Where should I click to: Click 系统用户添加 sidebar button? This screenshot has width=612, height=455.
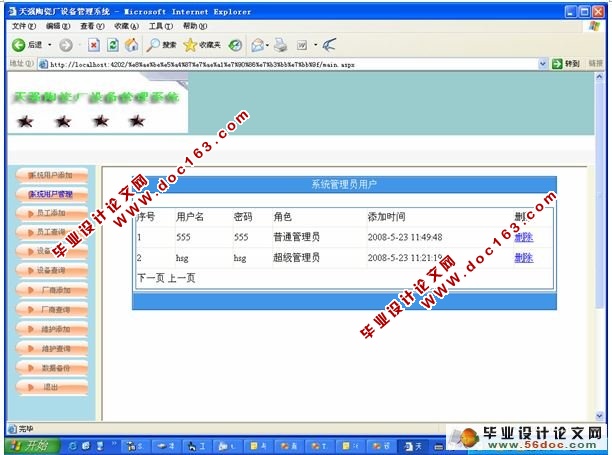pos(52,176)
